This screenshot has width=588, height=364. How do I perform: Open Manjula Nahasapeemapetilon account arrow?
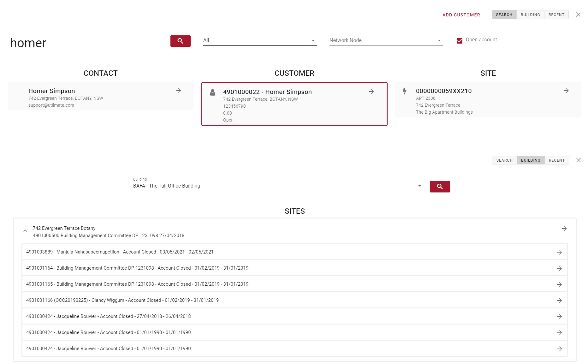(x=559, y=252)
